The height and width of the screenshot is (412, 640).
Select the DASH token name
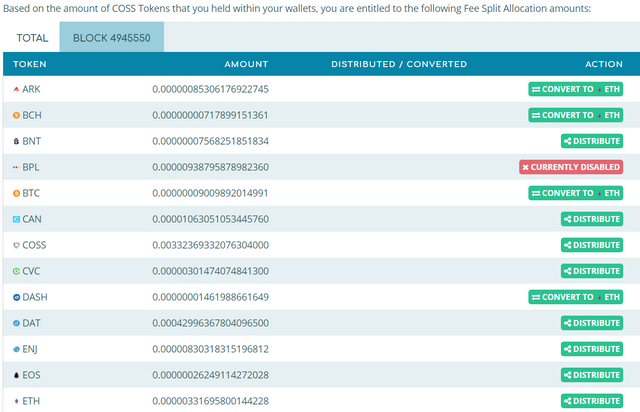coord(35,297)
